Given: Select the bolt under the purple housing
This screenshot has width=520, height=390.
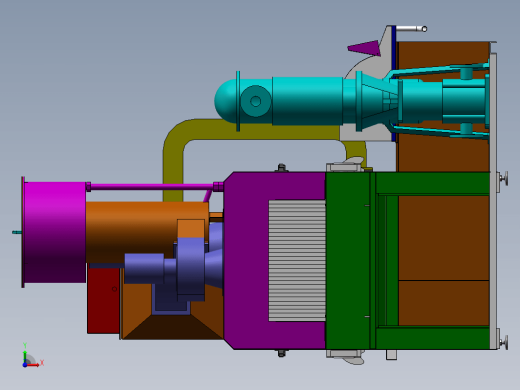Looking at the screenshot, I should [281, 353].
